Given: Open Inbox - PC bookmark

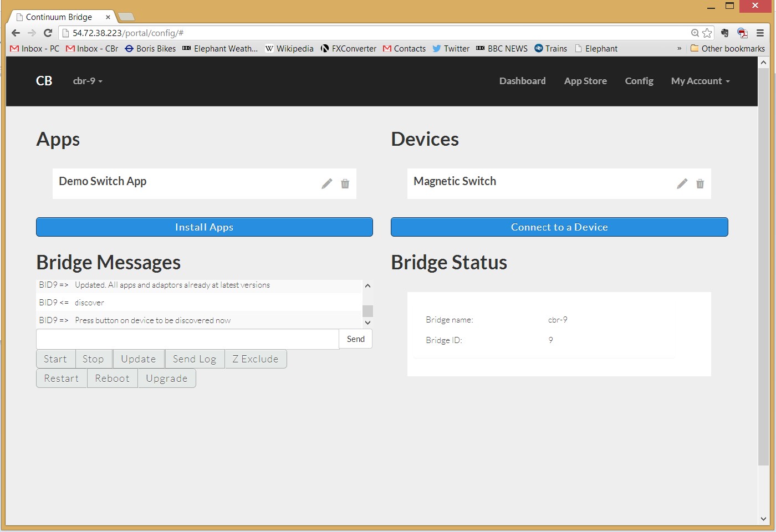Looking at the screenshot, I should [x=34, y=48].
